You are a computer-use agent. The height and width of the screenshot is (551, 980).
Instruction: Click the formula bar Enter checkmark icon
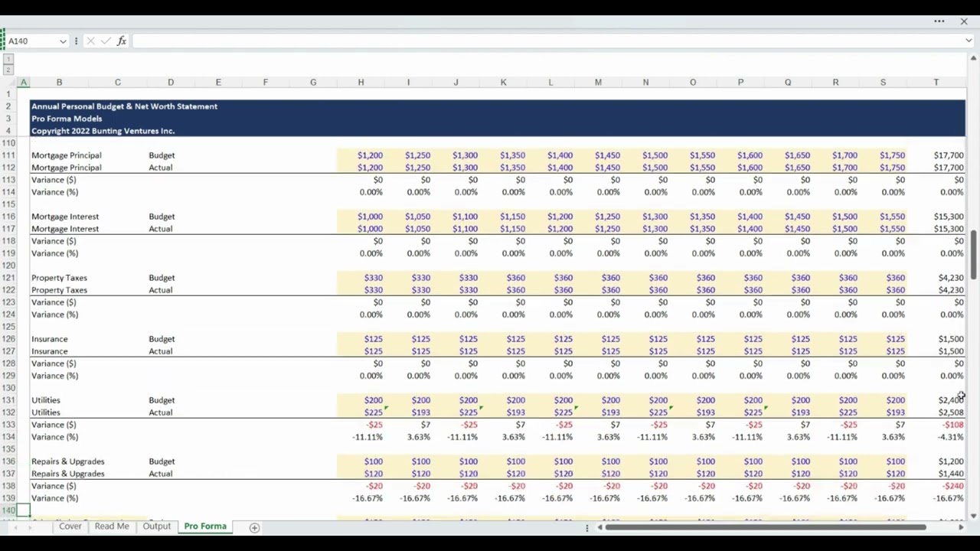(106, 41)
